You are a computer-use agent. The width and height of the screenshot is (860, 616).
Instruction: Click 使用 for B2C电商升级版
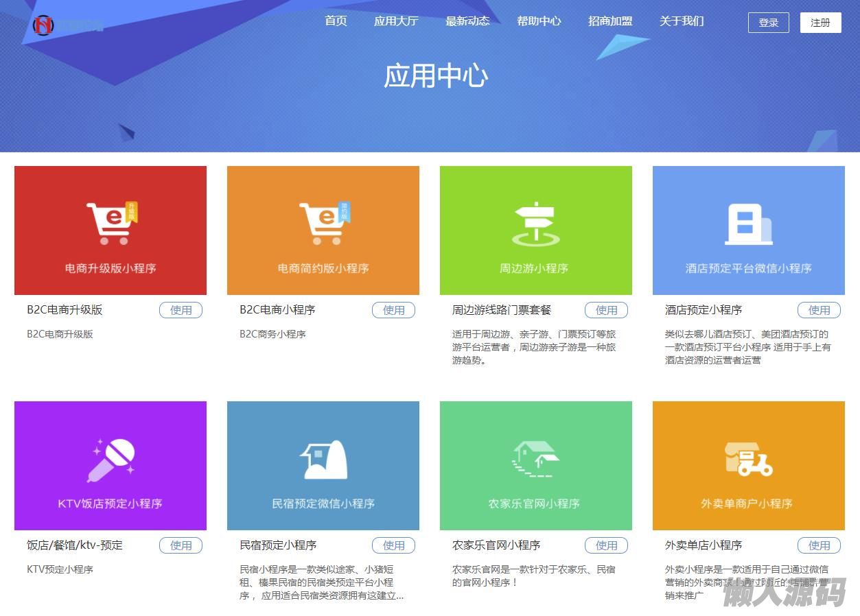(x=181, y=310)
